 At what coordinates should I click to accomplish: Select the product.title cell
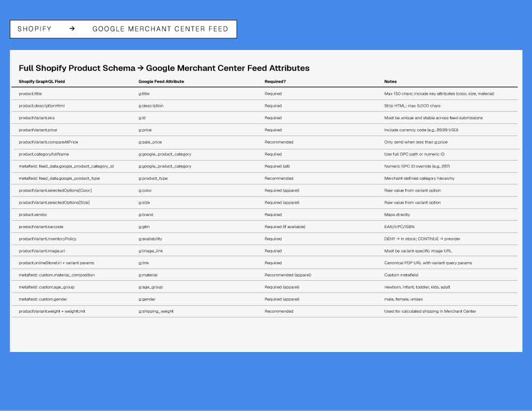click(x=30, y=94)
